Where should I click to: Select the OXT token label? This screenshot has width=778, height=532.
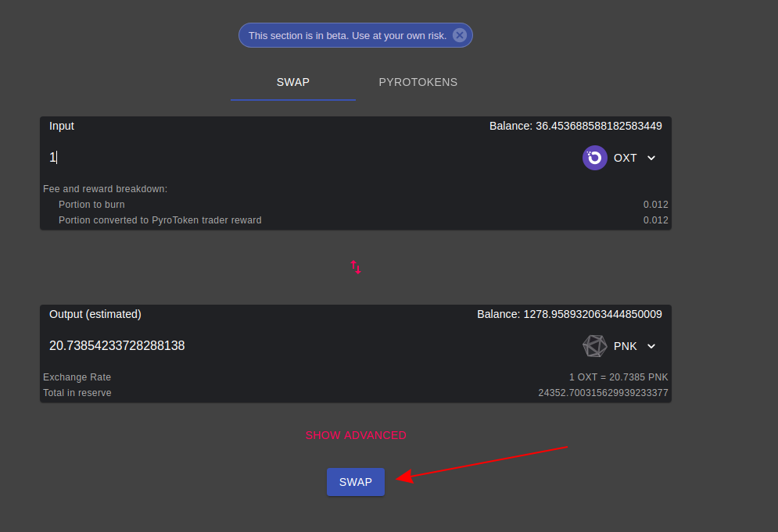(x=626, y=158)
